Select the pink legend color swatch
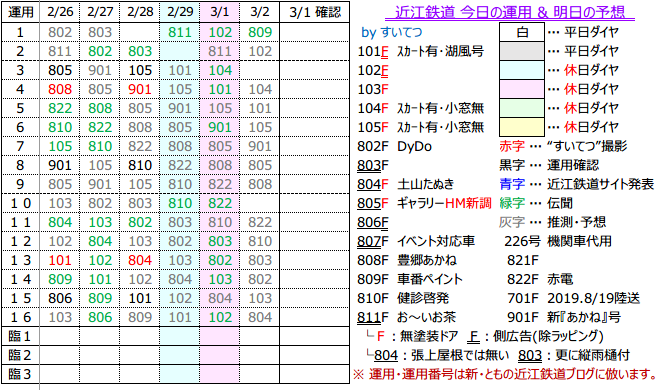667x390 pixels. coord(522,89)
